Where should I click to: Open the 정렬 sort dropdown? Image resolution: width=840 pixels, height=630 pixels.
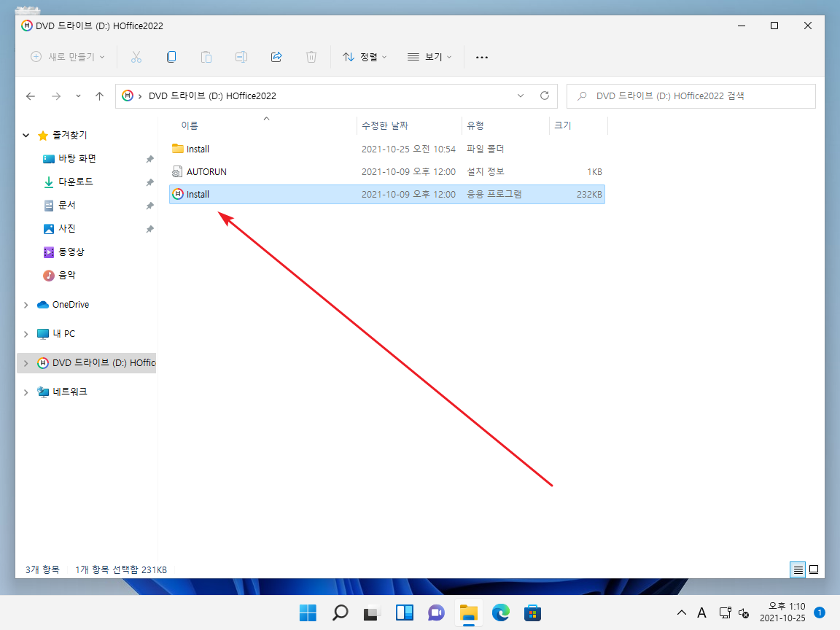(365, 57)
